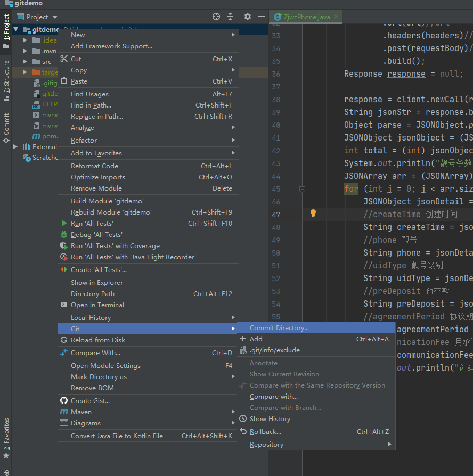This screenshot has width=473, height=476.
Task: Open Project panel settings gear
Action: tap(248, 17)
